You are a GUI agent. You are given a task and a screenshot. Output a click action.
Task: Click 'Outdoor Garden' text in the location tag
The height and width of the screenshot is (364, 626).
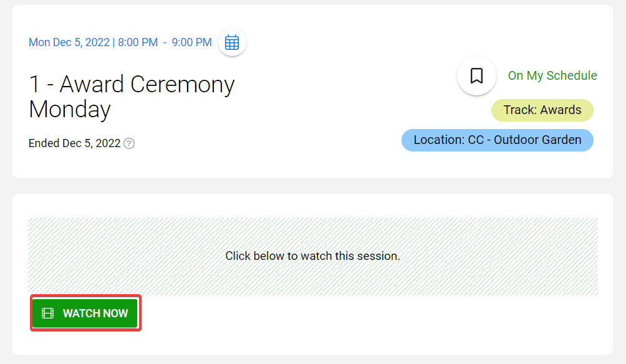(537, 140)
